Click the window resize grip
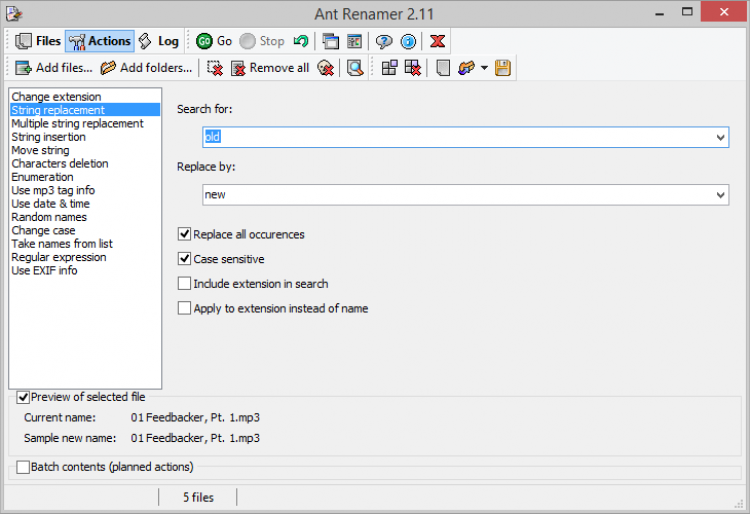750x514 pixels. (x=739, y=504)
